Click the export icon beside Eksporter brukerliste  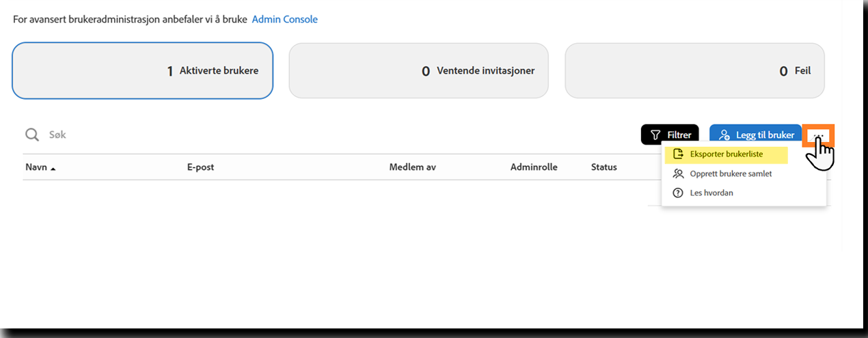click(678, 154)
